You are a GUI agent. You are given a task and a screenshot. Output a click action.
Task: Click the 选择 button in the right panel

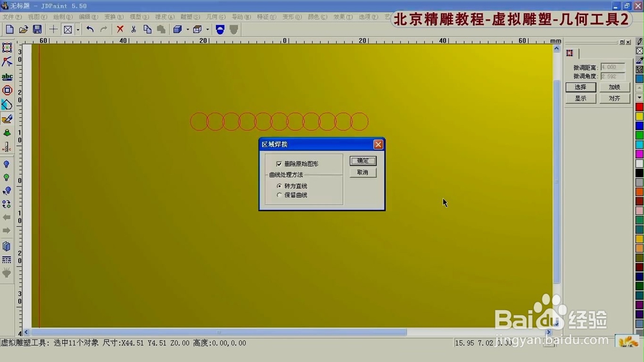[580, 87]
